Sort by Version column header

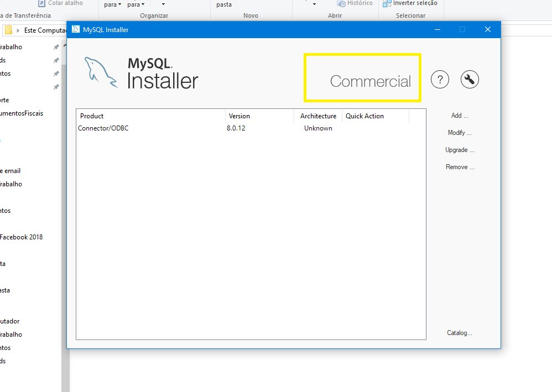[259, 116]
